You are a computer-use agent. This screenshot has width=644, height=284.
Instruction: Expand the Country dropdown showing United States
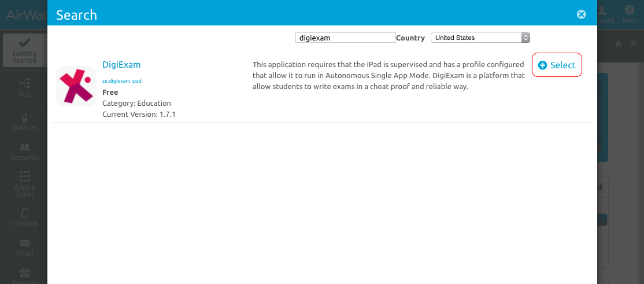click(x=480, y=38)
